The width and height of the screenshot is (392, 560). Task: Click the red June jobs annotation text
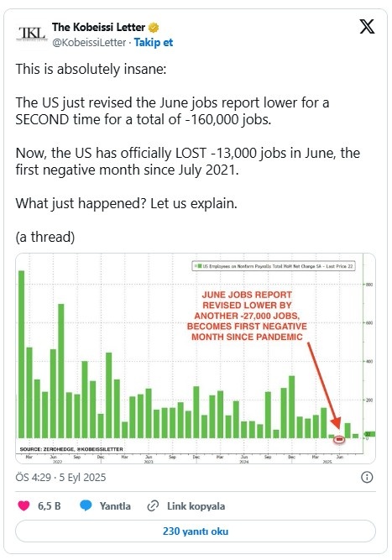tap(247, 316)
